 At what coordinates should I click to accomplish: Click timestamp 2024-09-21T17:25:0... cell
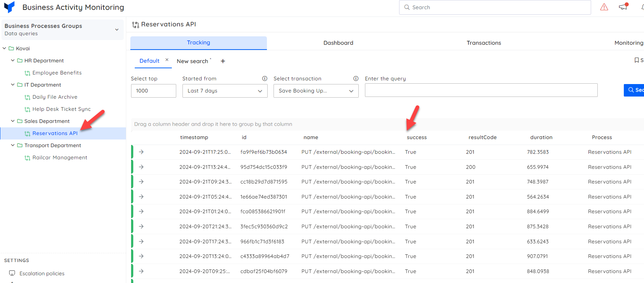[205, 152]
